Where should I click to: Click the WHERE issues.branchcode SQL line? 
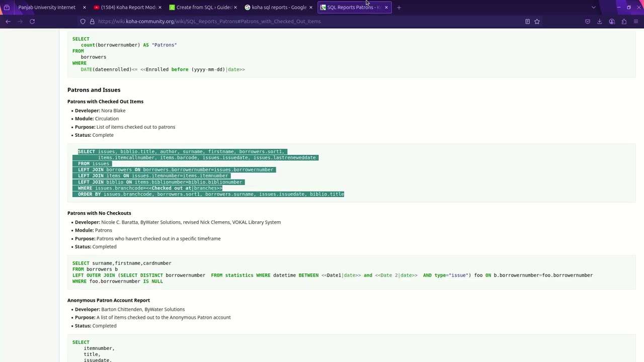click(150, 188)
